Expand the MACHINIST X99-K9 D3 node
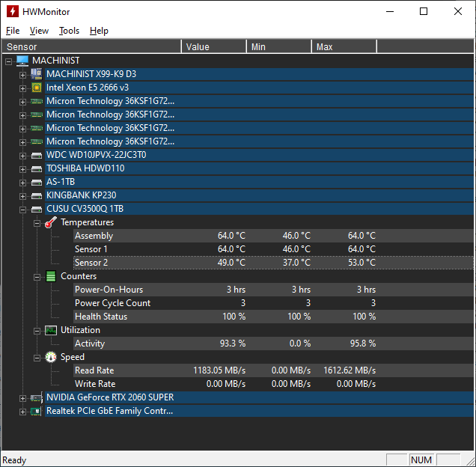 click(x=22, y=75)
